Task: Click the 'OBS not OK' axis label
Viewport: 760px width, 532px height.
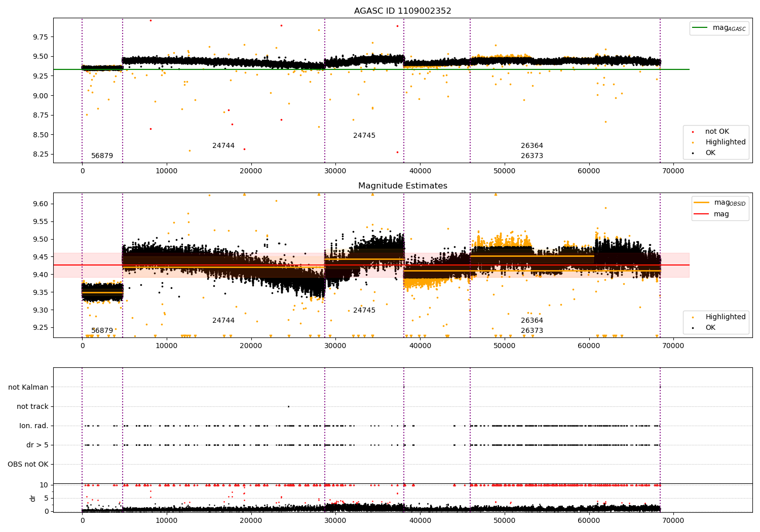Action: tap(28, 465)
